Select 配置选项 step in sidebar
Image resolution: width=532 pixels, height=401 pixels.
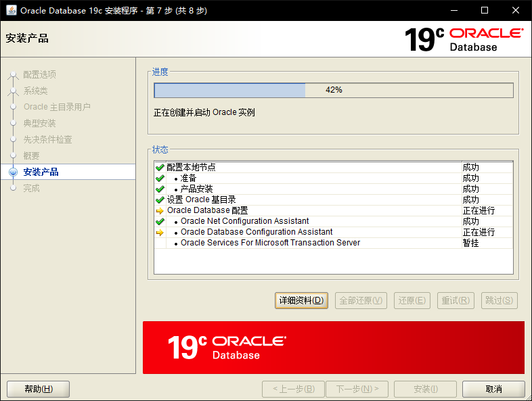(40, 74)
